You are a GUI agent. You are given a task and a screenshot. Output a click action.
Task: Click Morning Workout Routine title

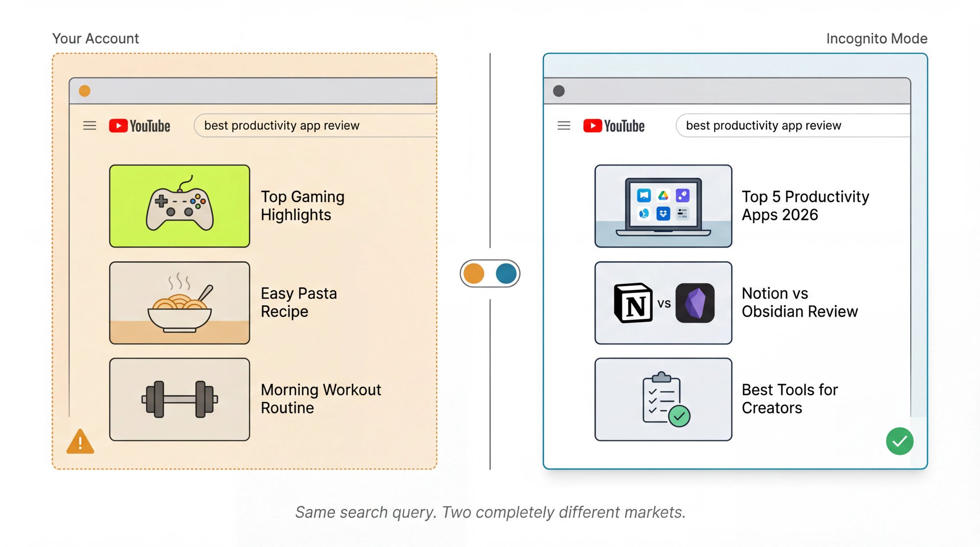coord(320,398)
